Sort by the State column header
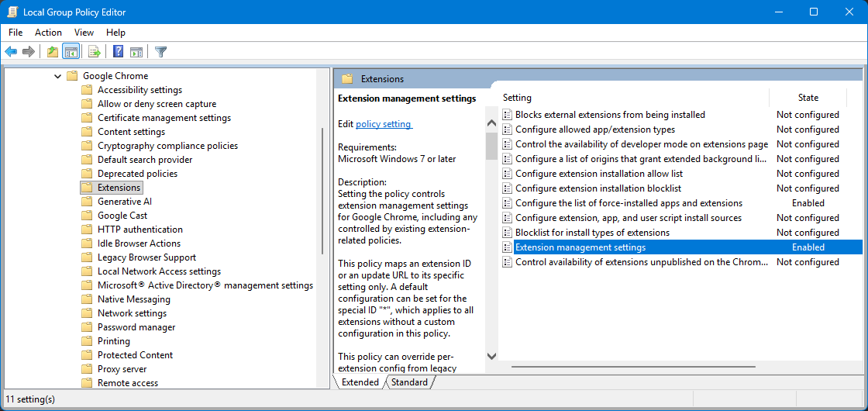Screen dimensions: 868x411 (808, 98)
